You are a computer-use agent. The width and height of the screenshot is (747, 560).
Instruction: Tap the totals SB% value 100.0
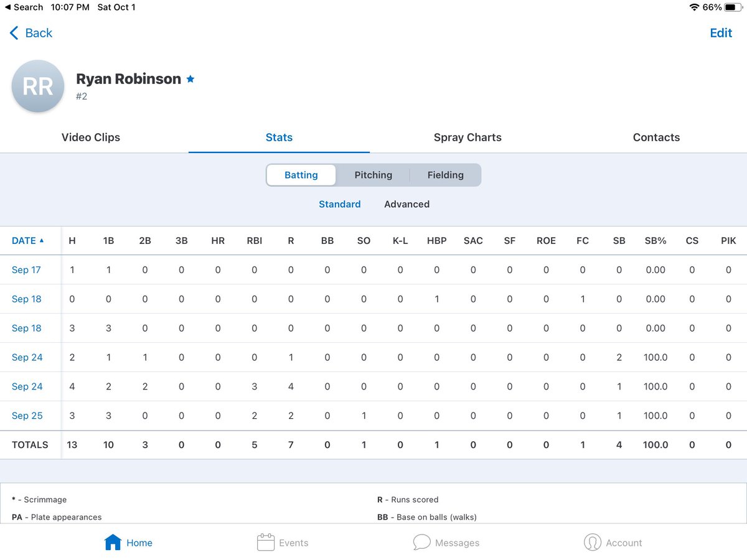[x=655, y=445]
